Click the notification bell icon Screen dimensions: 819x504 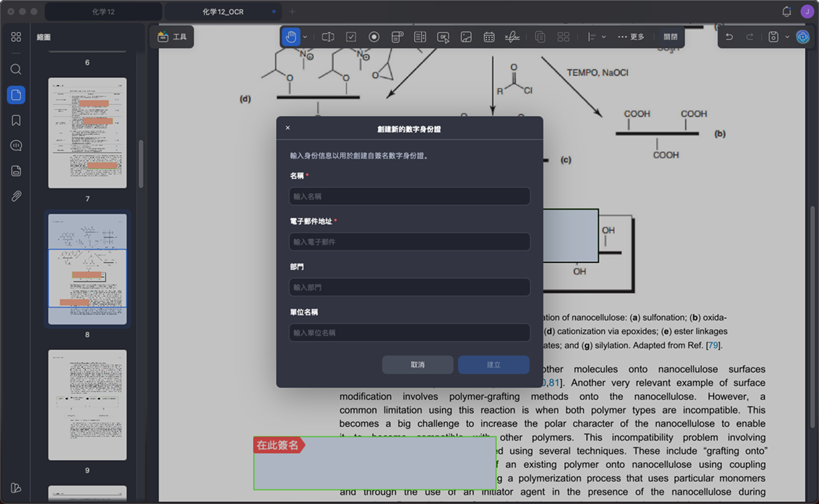click(787, 12)
